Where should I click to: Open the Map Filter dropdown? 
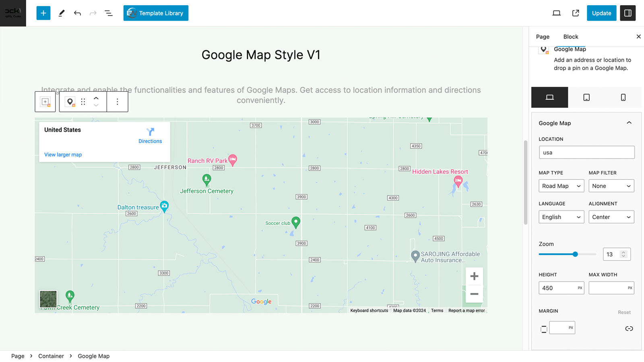click(611, 186)
